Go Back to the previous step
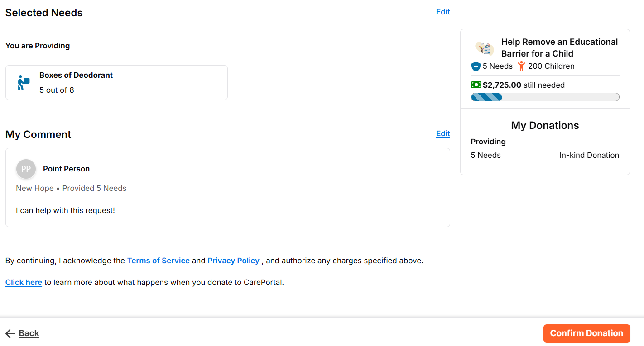The height and width of the screenshot is (346, 644). [29, 333]
